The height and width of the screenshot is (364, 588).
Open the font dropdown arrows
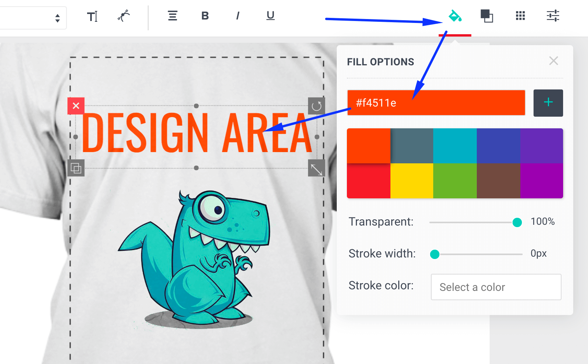57,18
